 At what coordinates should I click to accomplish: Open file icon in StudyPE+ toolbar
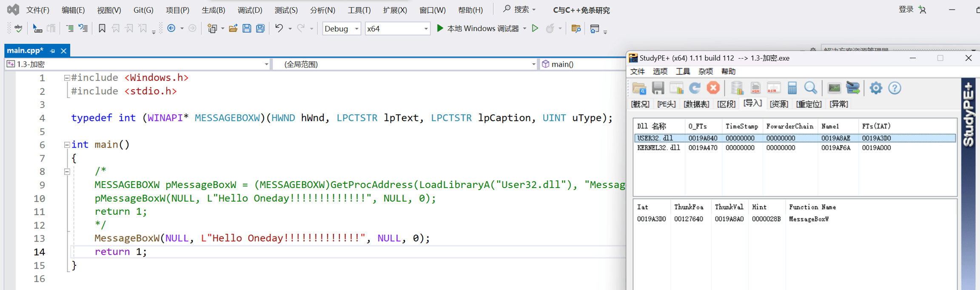pos(639,88)
